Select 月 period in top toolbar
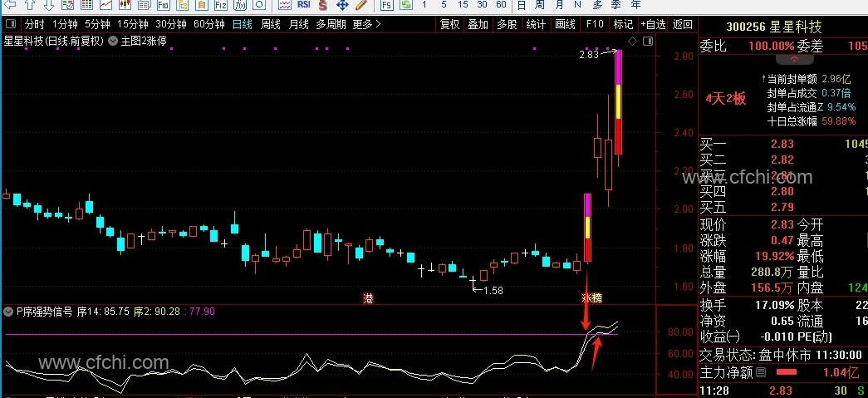Screen dimensions: 868x398 559,5
